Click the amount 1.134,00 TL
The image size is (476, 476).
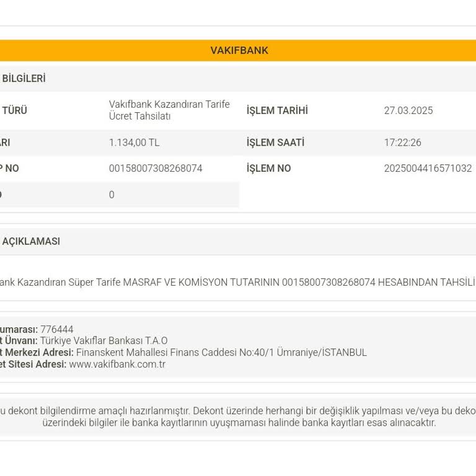coord(134,143)
